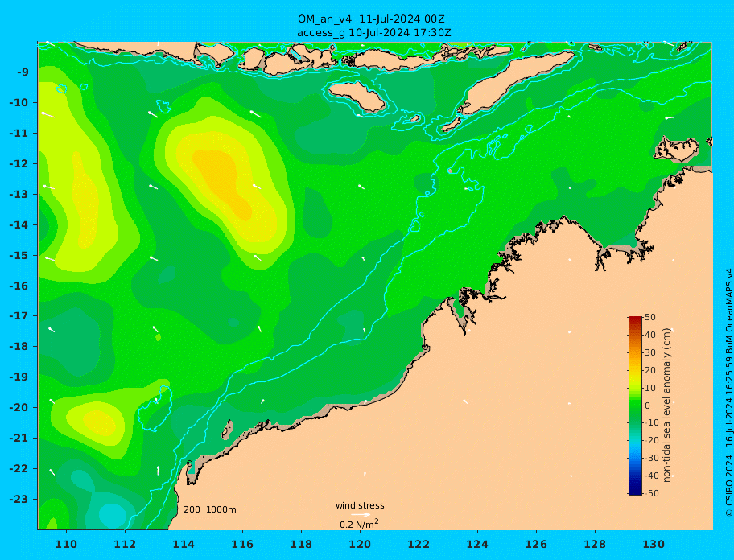Click longitude label '116' on the bottom axis
The height and width of the screenshot is (560, 734).
pos(242,544)
